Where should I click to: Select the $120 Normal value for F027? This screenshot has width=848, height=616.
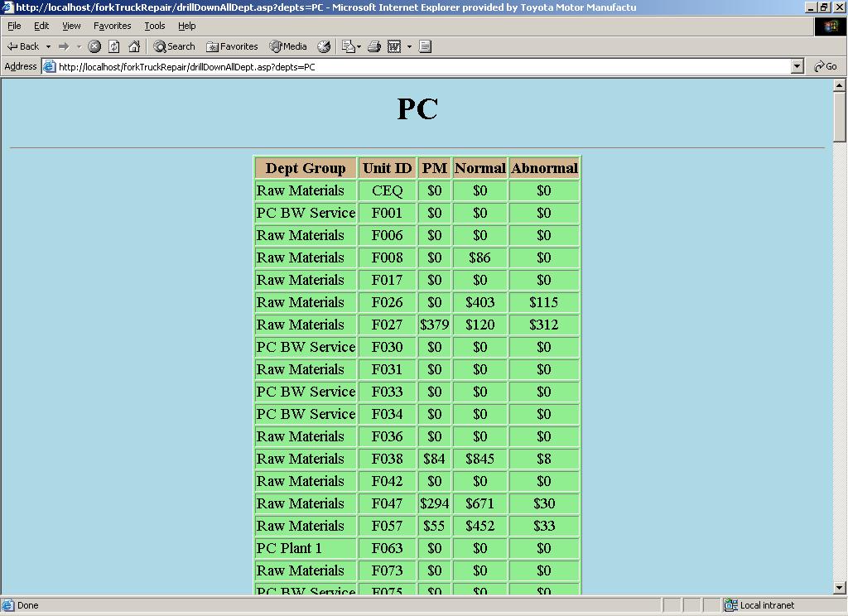(480, 325)
